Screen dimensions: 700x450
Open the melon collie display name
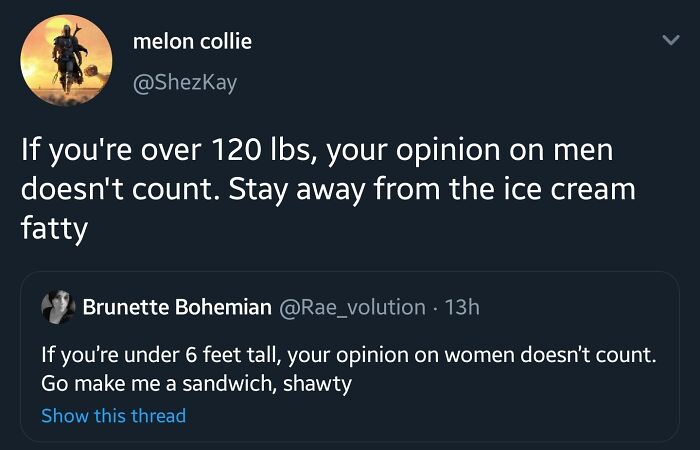[192, 41]
